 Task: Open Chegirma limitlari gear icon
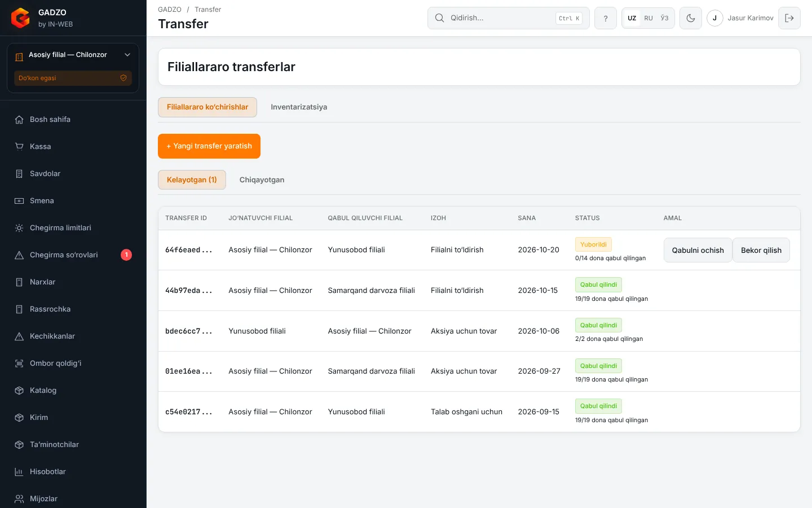(x=19, y=228)
